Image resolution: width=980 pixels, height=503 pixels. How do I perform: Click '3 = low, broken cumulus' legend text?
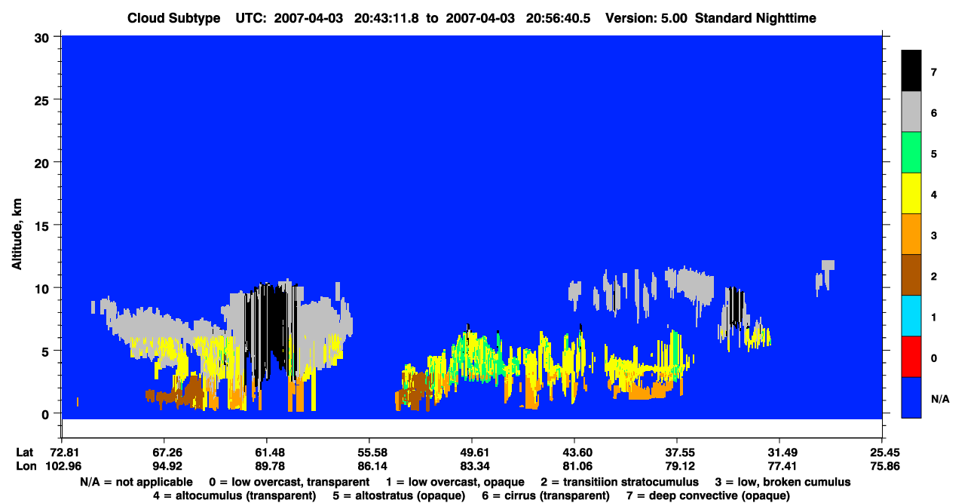click(782, 482)
